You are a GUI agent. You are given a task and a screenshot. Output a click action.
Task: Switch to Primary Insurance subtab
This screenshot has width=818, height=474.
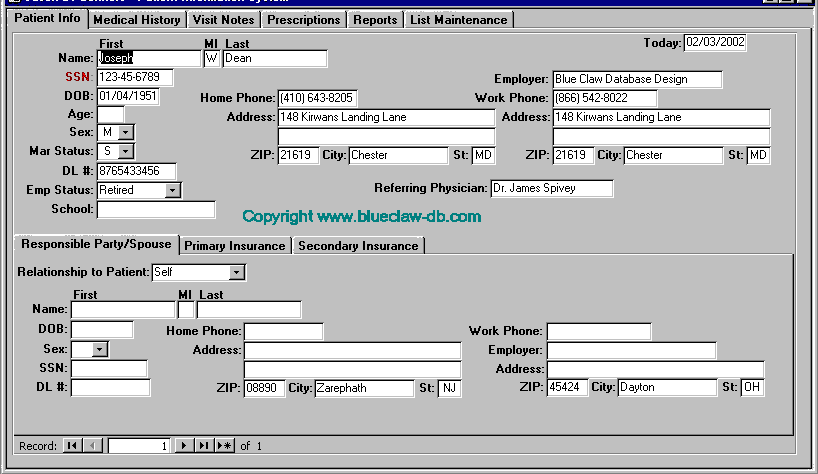[x=235, y=246]
